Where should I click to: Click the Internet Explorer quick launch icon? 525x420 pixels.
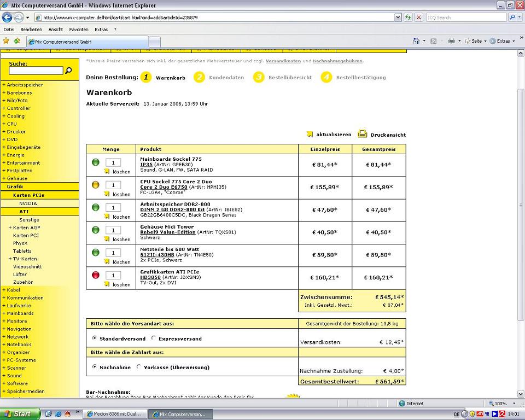pos(58,414)
